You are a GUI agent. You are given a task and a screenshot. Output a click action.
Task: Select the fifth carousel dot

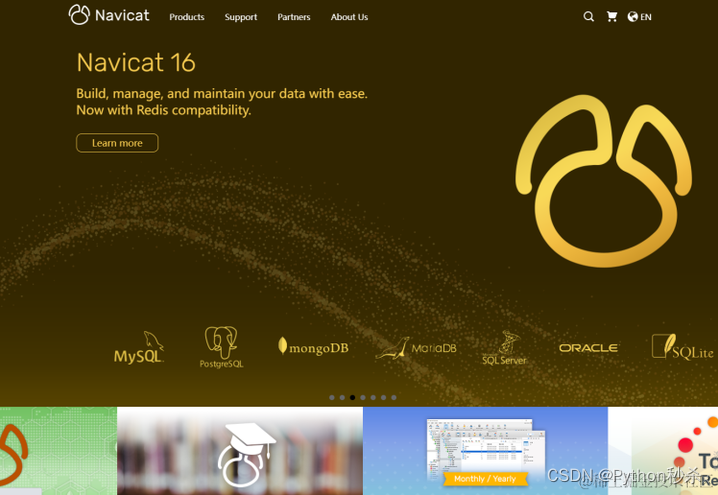click(x=373, y=397)
